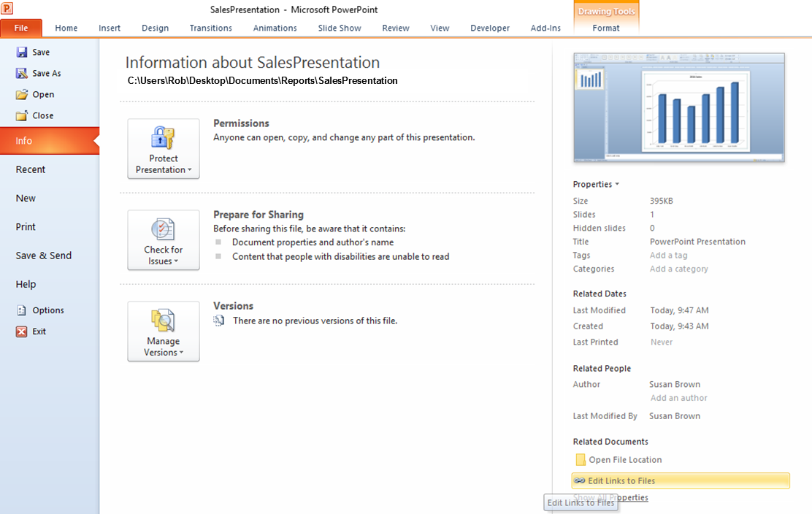This screenshot has width=812, height=514.
Task: Open File Location of the presentation
Action: click(x=627, y=459)
